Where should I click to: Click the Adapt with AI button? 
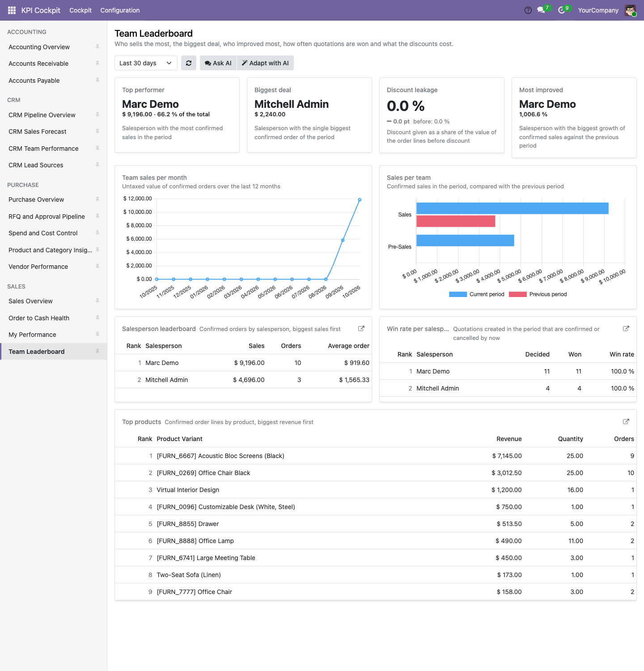[265, 63]
